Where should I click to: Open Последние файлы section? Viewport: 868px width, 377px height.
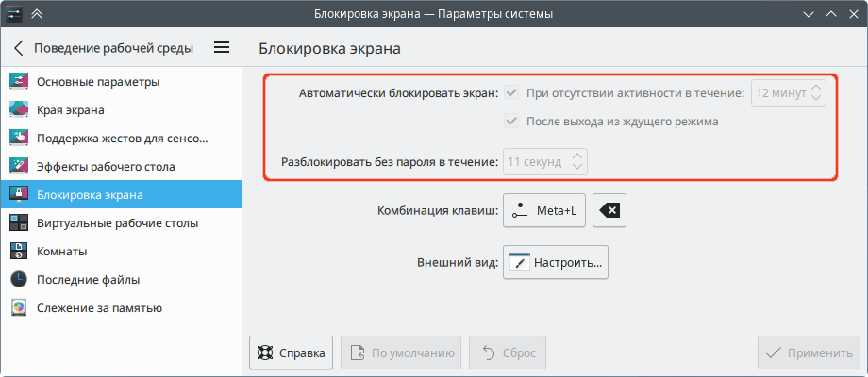pos(121,280)
